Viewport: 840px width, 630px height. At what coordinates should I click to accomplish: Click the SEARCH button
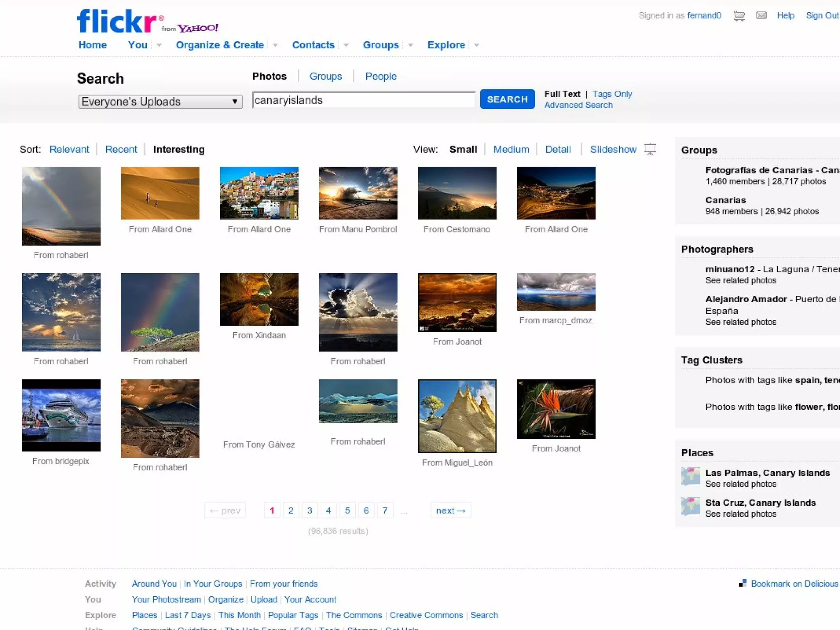coord(507,99)
